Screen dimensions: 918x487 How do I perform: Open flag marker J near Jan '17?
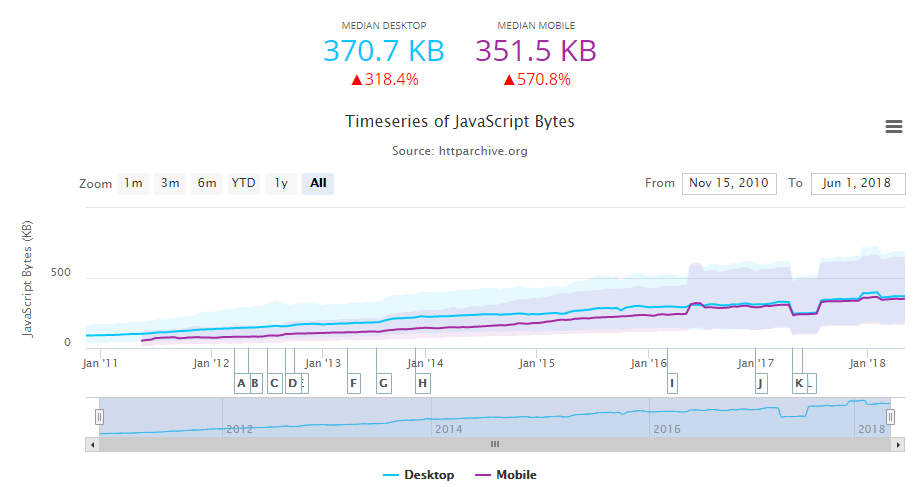761,383
